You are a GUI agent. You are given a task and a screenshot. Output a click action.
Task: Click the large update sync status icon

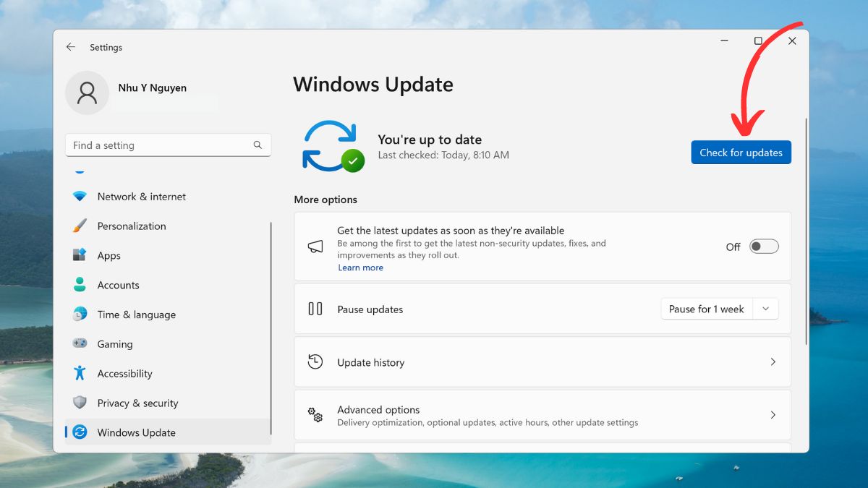point(332,146)
